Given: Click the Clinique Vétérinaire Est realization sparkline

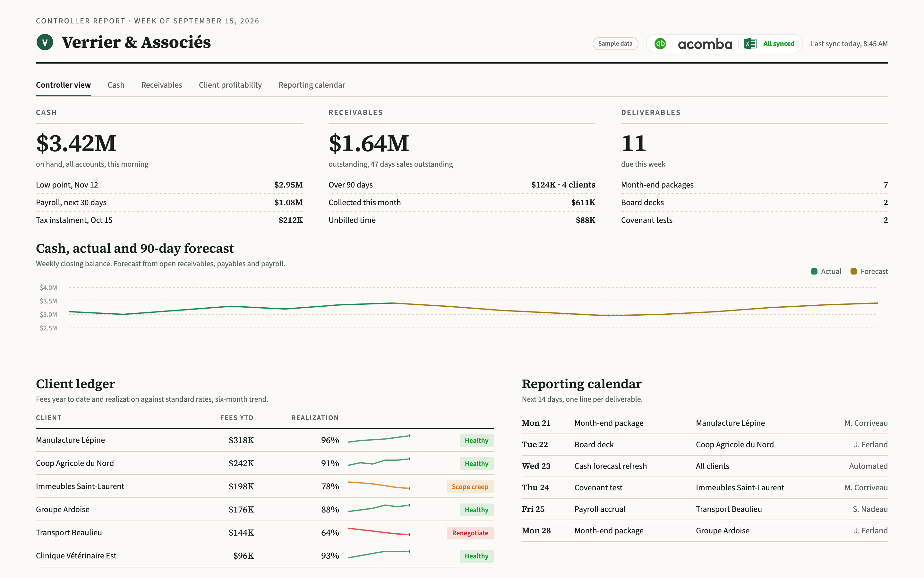Looking at the screenshot, I should tap(379, 554).
